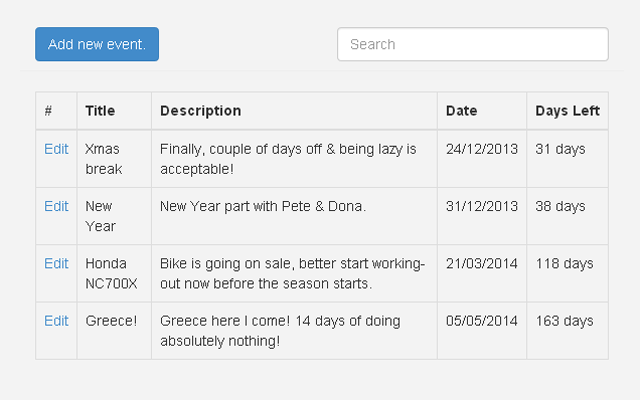Click the date 31/12/2013
The image size is (640, 400).
click(482, 206)
